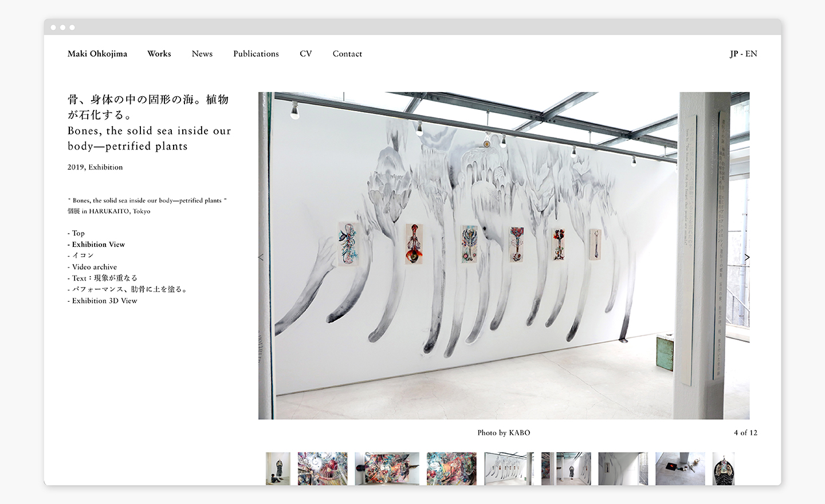Click the 'Photo by KABO' caption
This screenshot has height=504, width=825.
504,433
